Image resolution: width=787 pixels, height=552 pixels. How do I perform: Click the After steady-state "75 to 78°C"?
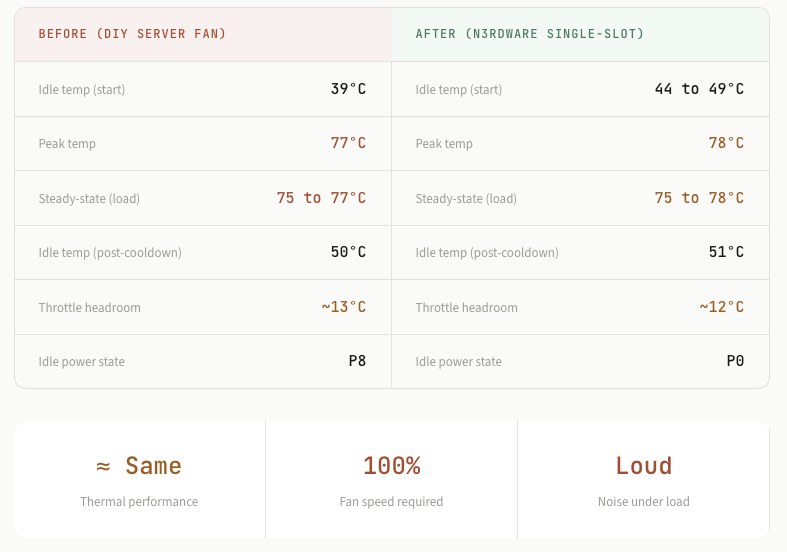click(x=699, y=198)
